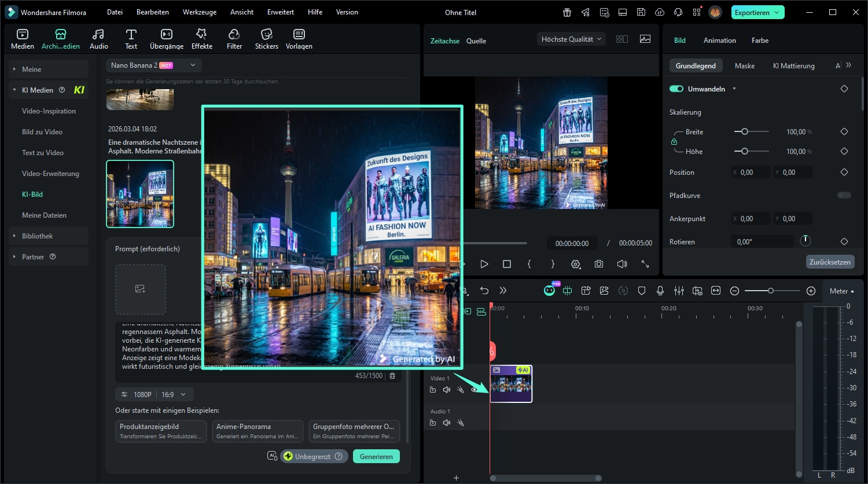The image size is (868, 484).
Task: Switch to the Animation tab
Action: click(719, 41)
